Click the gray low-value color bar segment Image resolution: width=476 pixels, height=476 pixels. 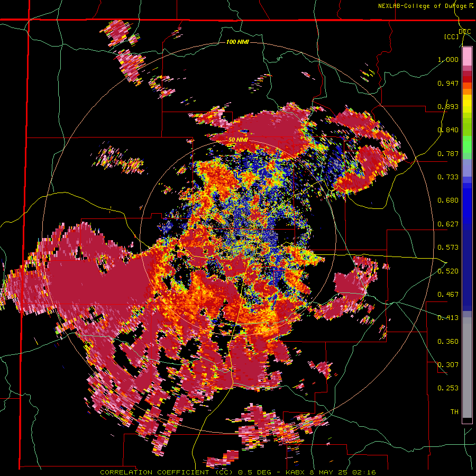pyautogui.click(x=467, y=368)
